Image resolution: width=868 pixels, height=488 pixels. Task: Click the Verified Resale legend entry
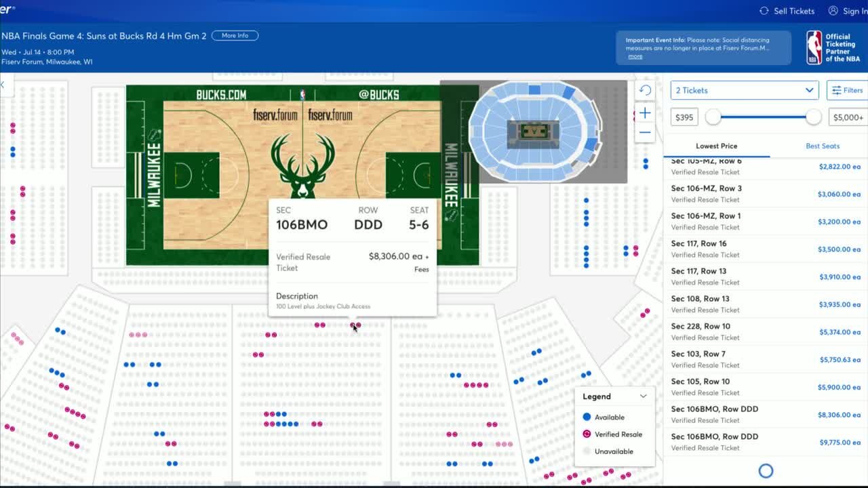point(612,434)
